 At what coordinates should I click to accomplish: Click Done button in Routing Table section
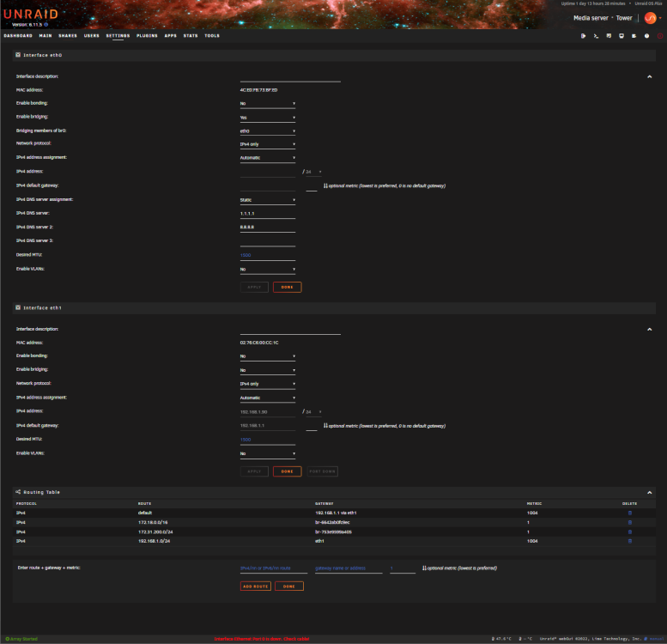288,586
